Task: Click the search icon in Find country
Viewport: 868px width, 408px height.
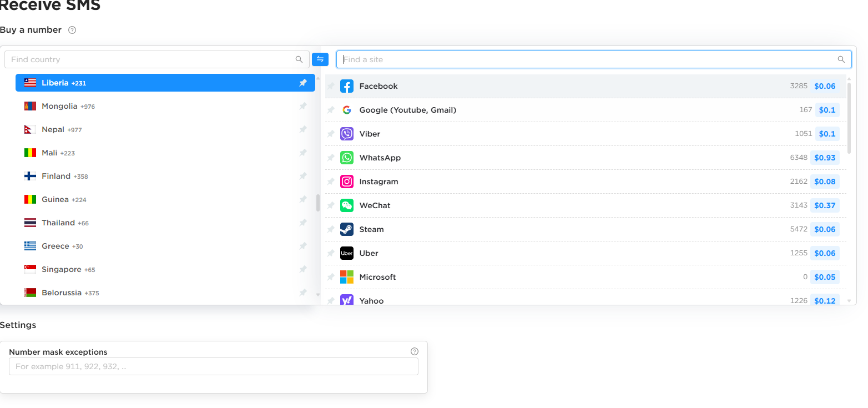Action: (299, 59)
